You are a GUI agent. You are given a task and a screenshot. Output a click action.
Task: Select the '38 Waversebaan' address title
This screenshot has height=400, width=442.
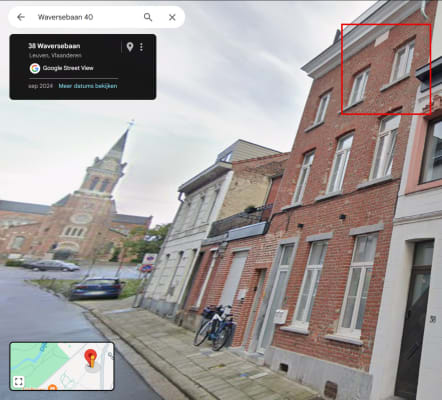(x=54, y=46)
